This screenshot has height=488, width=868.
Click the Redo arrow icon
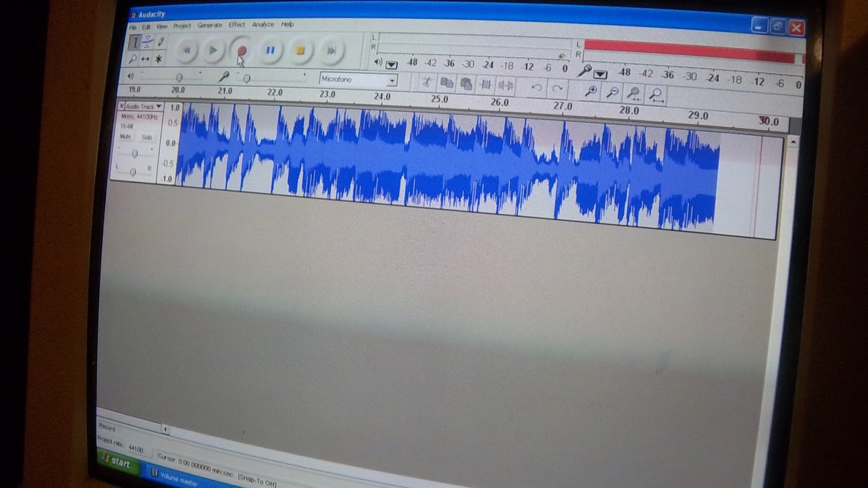pos(557,88)
